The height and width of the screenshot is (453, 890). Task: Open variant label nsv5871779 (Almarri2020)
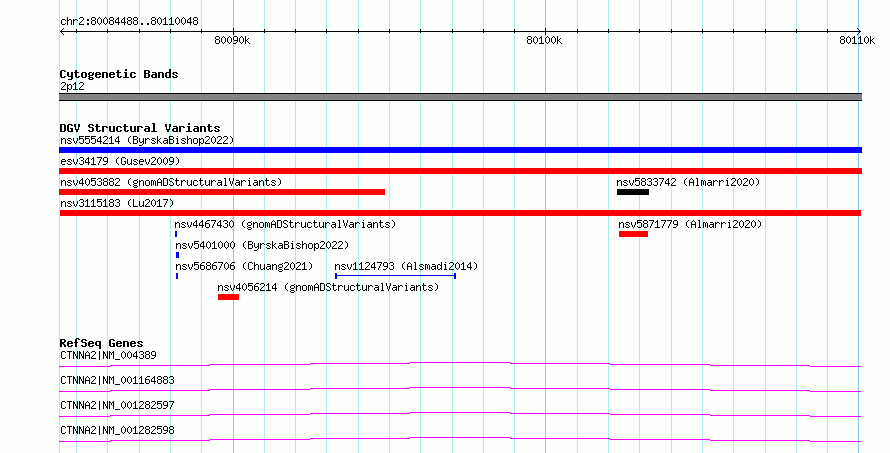[690, 224]
